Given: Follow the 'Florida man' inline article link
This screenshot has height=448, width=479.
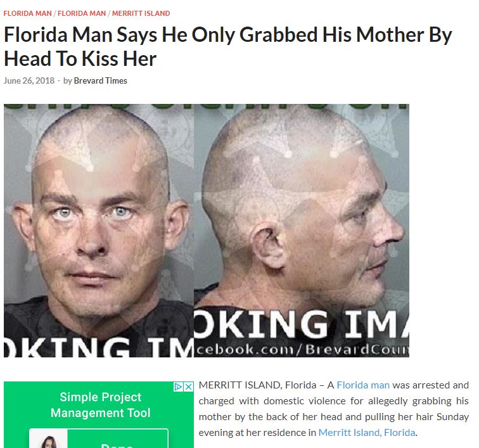Looking at the screenshot, I should [363, 385].
